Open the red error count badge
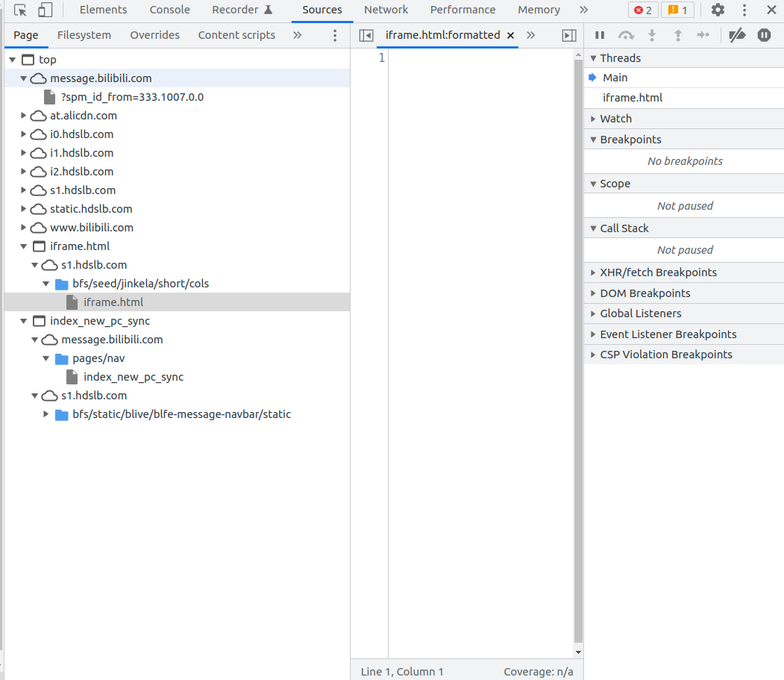 pyautogui.click(x=643, y=10)
